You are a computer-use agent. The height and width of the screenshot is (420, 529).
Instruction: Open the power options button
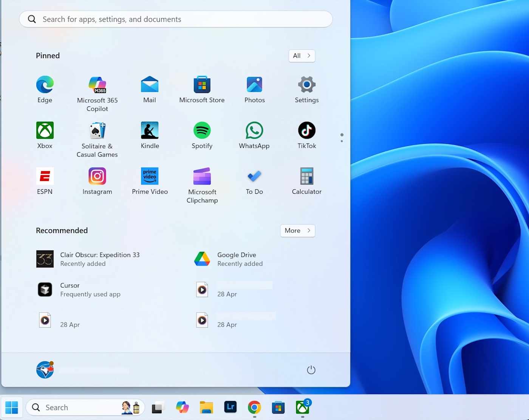click(311, 370)
